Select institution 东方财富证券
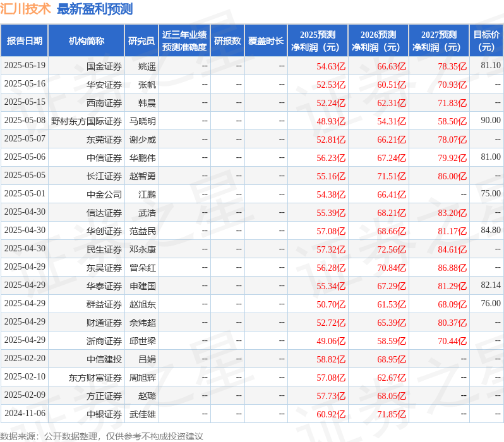This screenshot has height=442, width=504. point(95,378)
